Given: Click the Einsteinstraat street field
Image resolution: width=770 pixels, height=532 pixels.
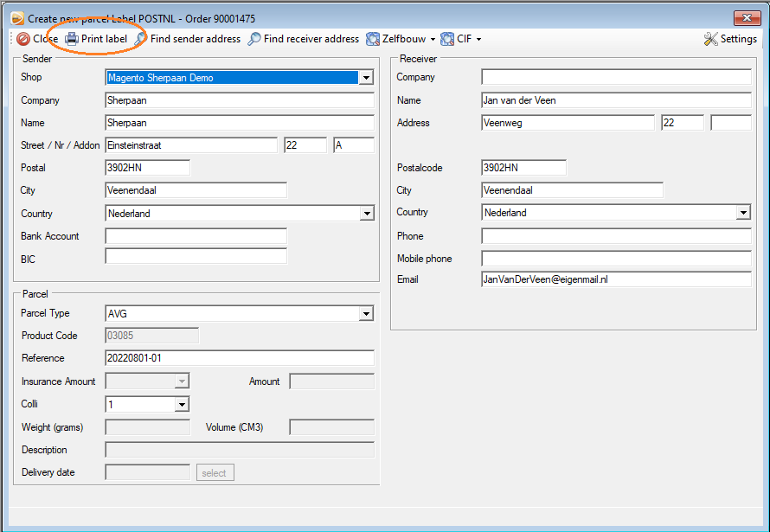Looking at the screenshot, I should (x=191, y=145).
